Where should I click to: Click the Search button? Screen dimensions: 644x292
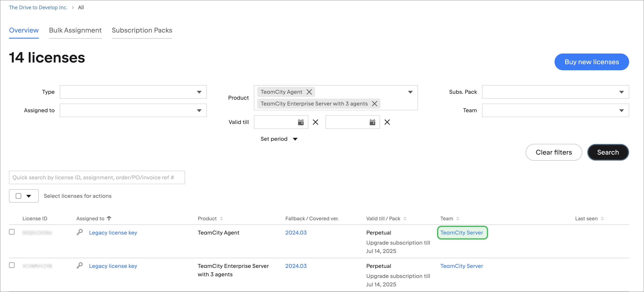(x=608, y=152)
